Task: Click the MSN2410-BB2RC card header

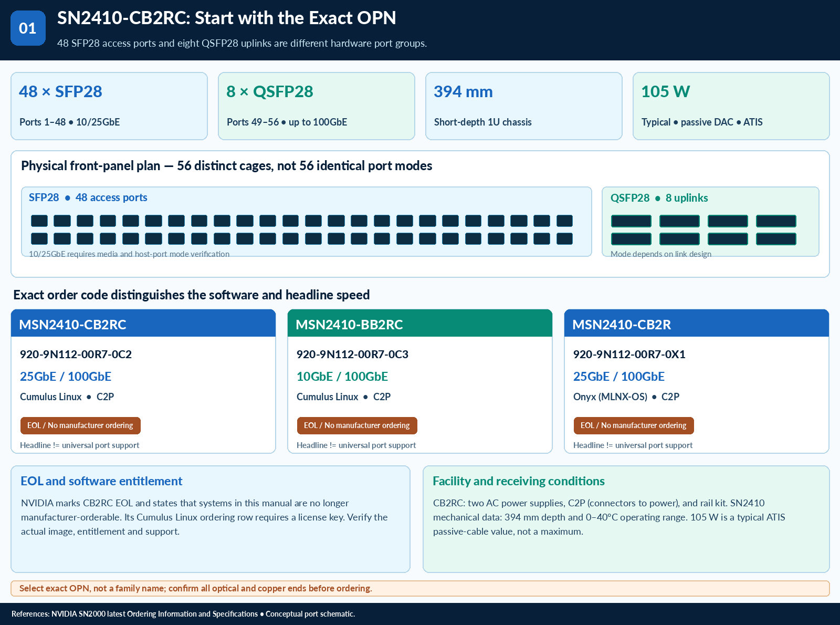Action: [420, 324]
